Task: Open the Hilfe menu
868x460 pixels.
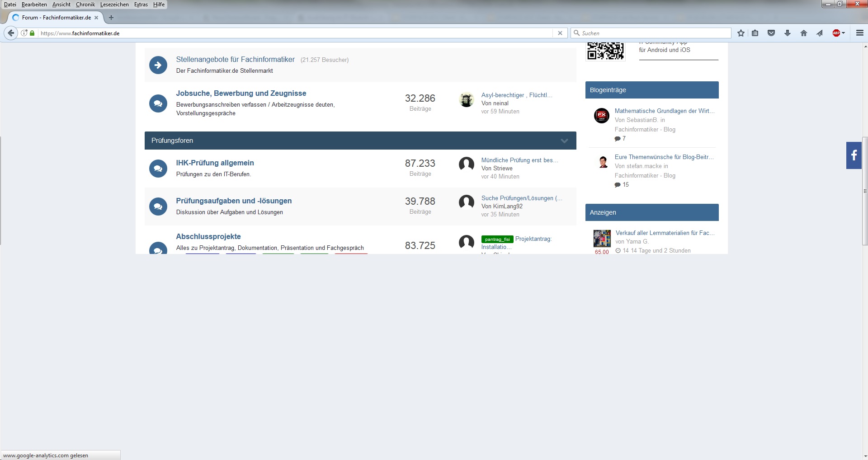Action: click(159, 5)
